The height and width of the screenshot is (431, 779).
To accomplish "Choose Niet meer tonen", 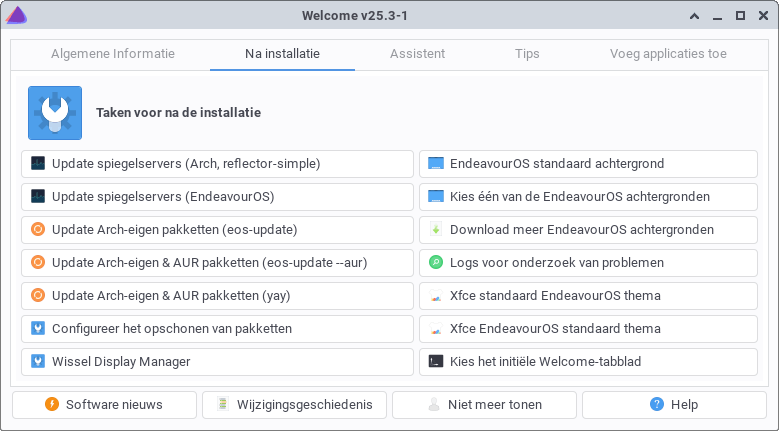I will [484, 405].
